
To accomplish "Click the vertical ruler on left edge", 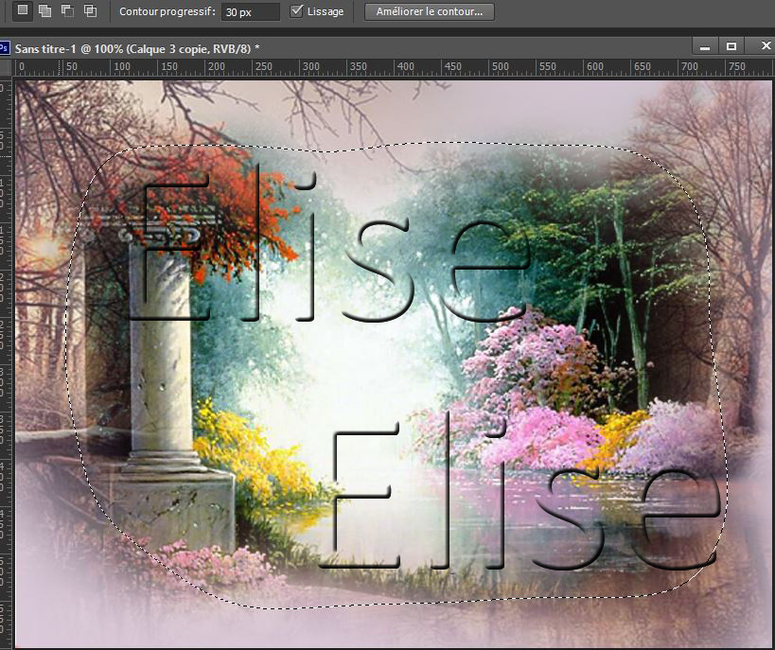I will point(6,350).
